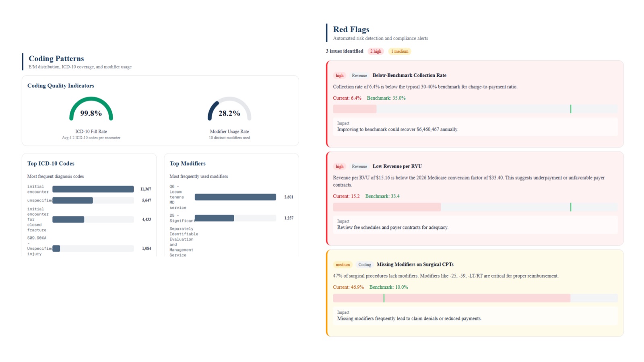Click the 'Most frequently used modifiers' subtitle
644x362 pixels.
click(x=199, y=177)
